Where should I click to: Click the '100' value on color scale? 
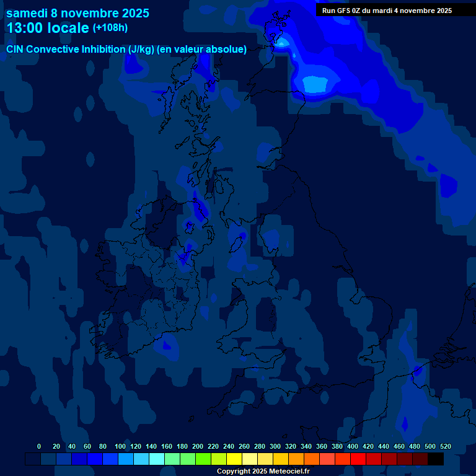pyautogui.click(x=120, y=446)
